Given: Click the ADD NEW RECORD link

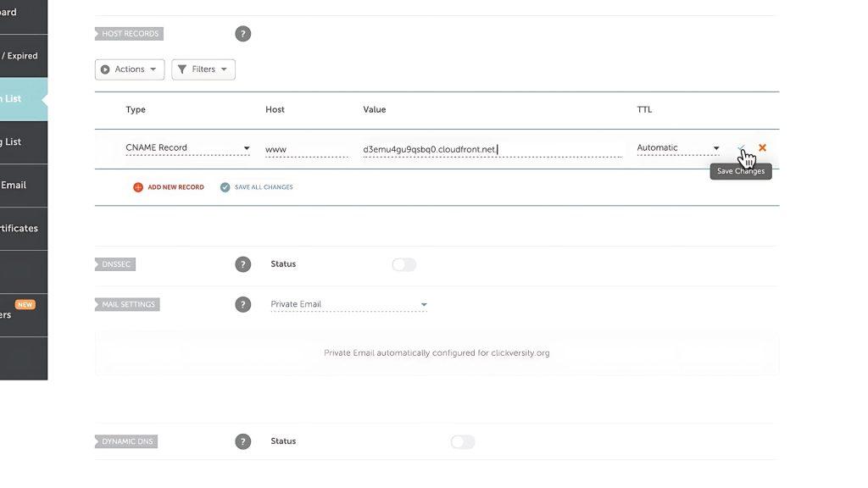Looking at the screenshot, I should click(x=175, y=187).
